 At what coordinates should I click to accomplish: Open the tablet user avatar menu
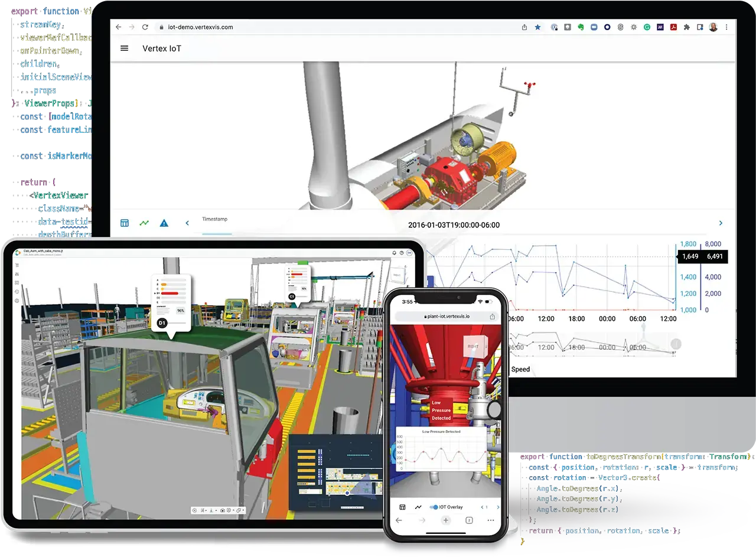coord(409,253)
